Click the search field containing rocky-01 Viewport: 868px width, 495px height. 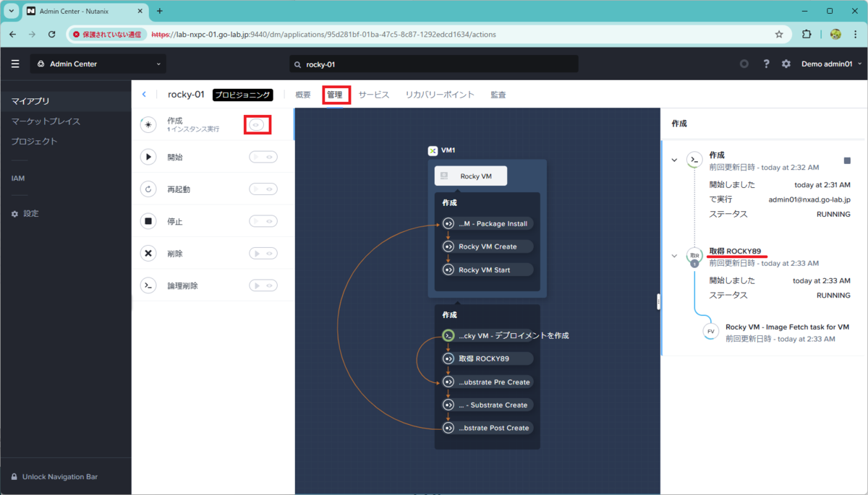(x=434, y=64)
